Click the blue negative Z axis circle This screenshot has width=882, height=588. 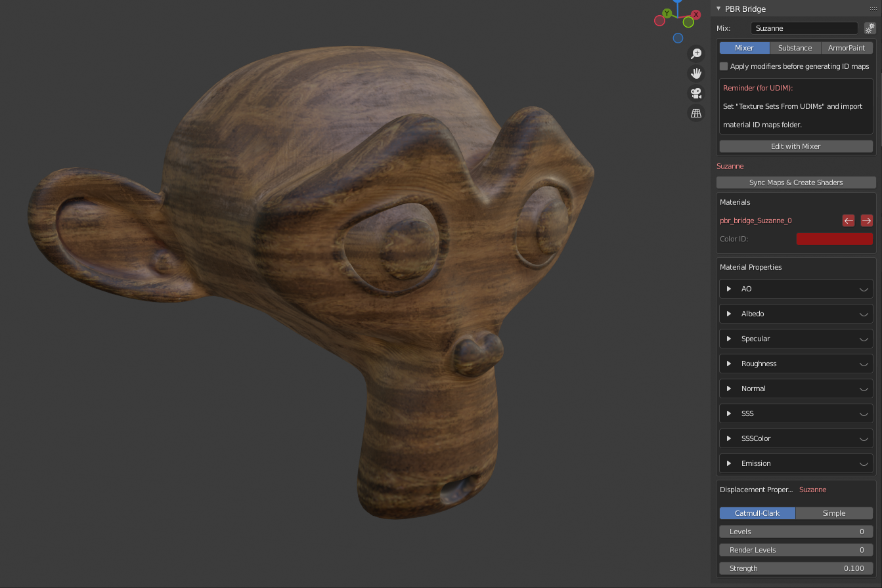point(678,38)
